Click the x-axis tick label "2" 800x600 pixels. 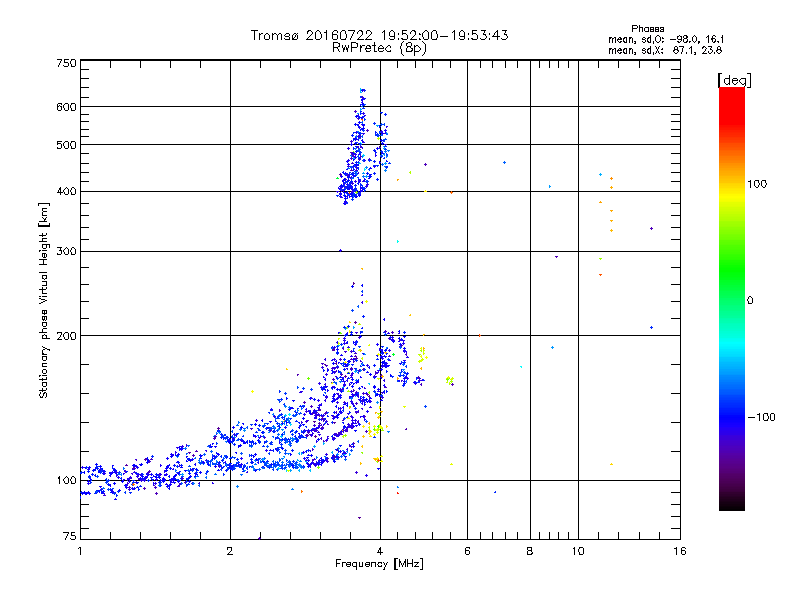[x=230, y=551]
